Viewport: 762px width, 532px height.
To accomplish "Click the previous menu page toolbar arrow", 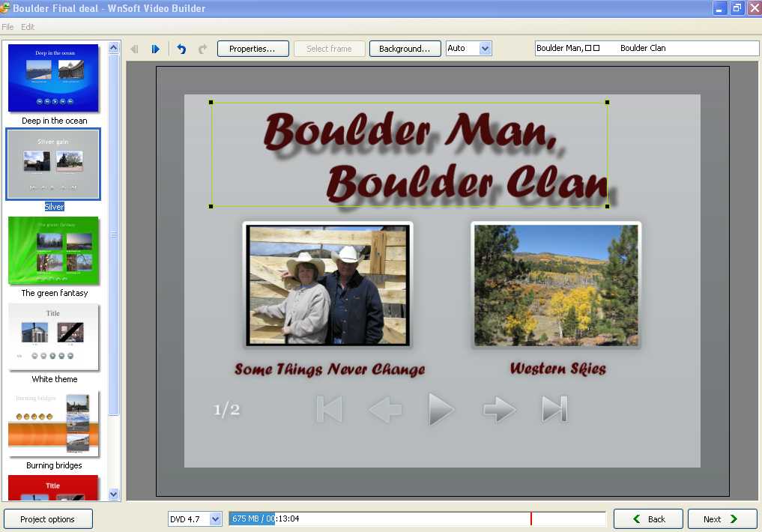I will pos(135,49).
